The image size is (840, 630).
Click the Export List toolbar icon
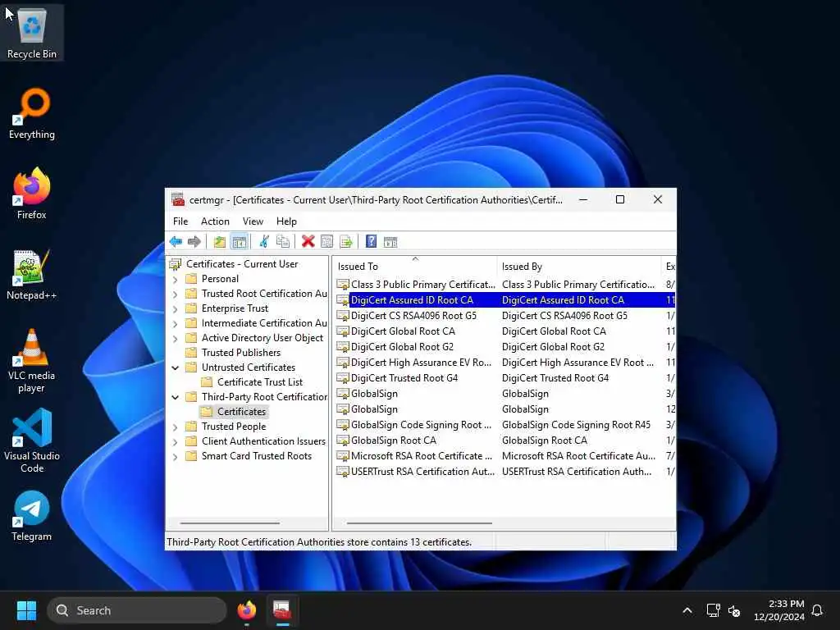pyautogui.click(x=346, y=242)
